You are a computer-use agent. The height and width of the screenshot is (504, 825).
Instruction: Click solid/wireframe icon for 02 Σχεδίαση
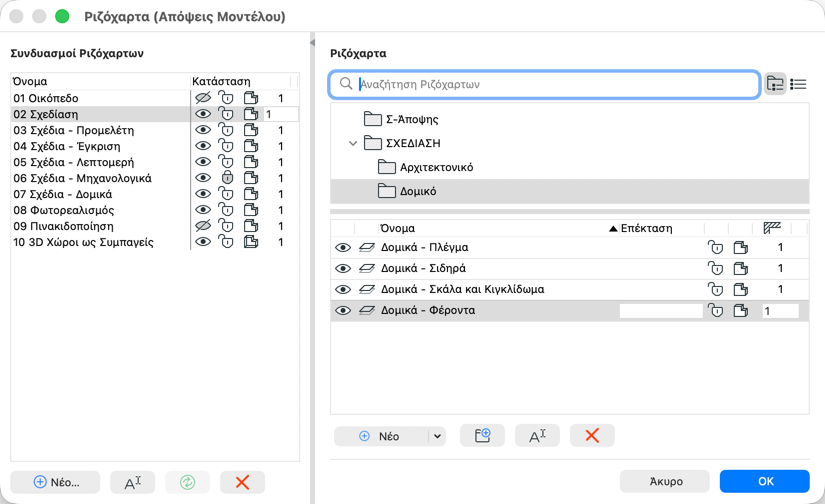[x=251, y=114]
